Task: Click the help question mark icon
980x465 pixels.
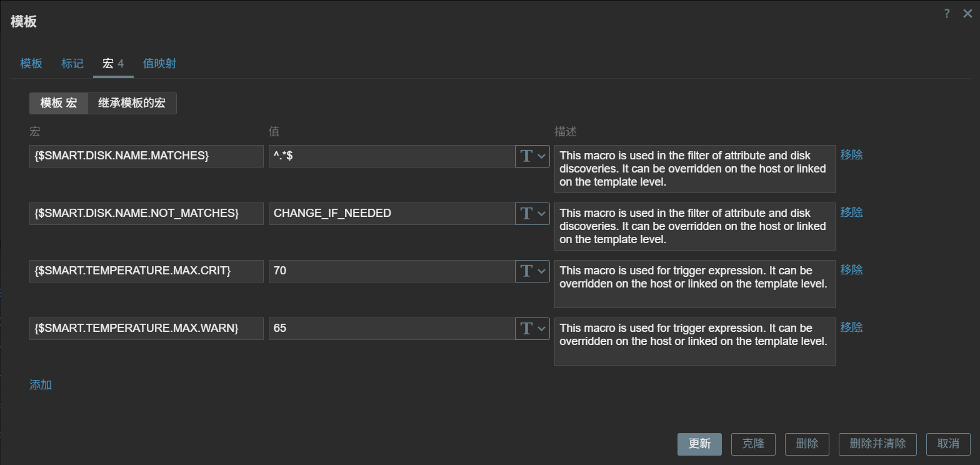Action: (947, 14)
